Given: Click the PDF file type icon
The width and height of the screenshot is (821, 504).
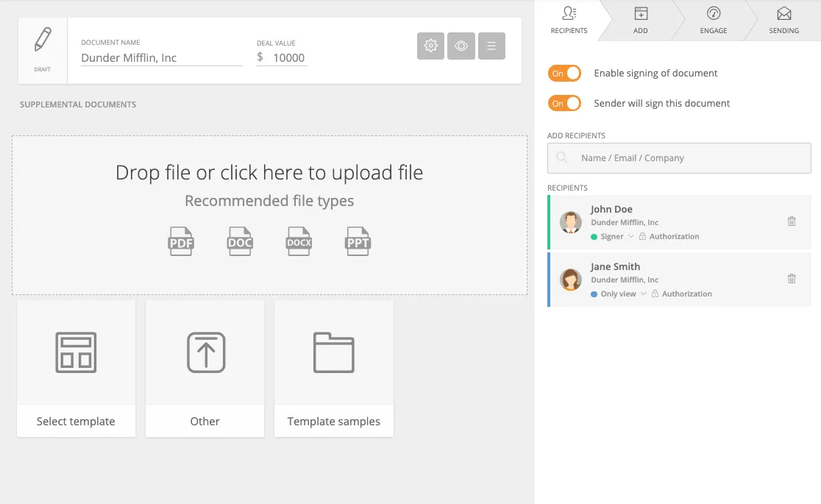Looking at the screenshot, I should [181, 241].
